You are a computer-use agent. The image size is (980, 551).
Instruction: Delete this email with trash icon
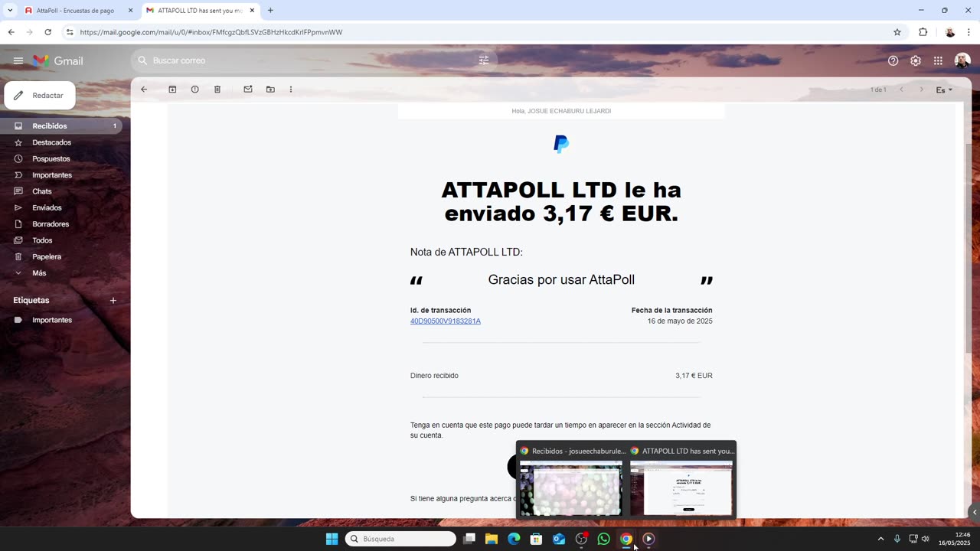click(x=217, y=90)
